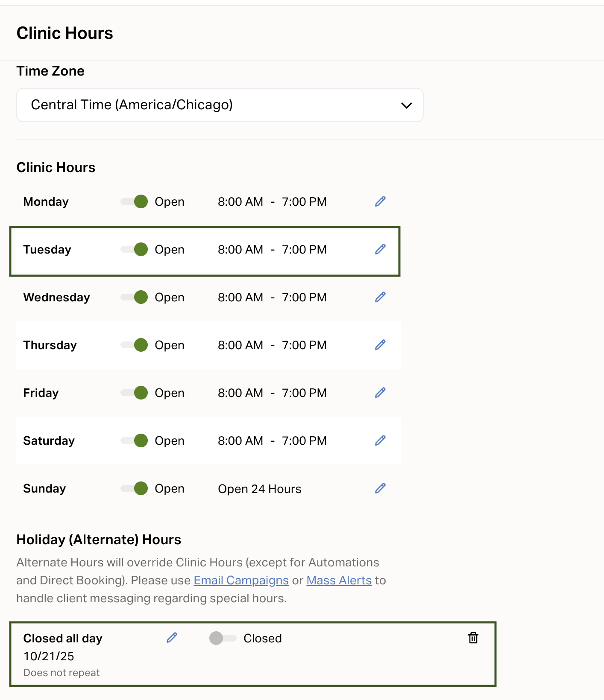This screenshot has width=604, height=700.
Task: Toggle Monday open switch off
Action: (135, 201)
